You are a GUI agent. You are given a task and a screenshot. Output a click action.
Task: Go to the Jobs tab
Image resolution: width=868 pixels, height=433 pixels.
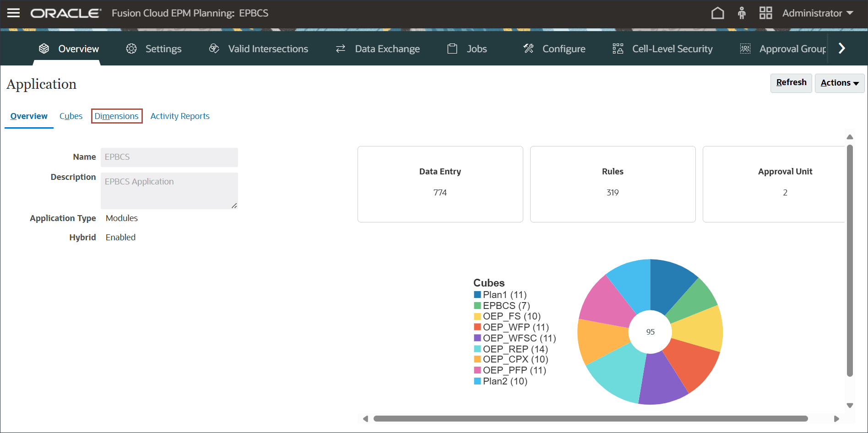coord(467,49)
